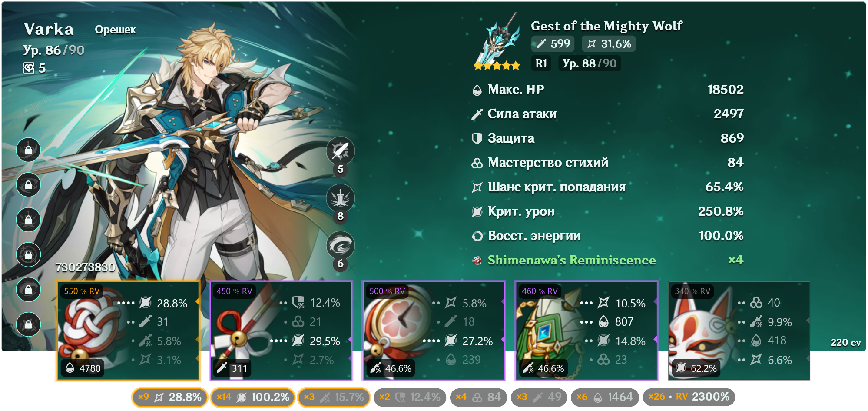Viewport: 868px width, 411px height.
Task: Open the fox mask circlet artifact
Action: coord(739,331)
